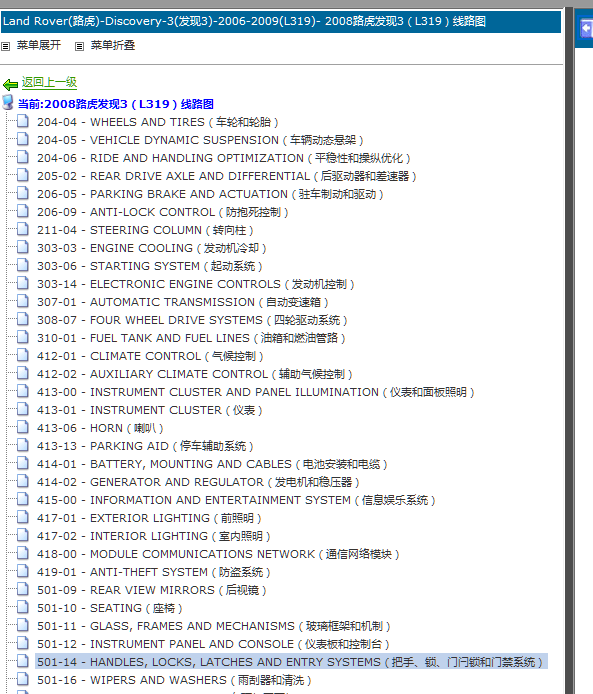Open 413-13 PARKING AID

(145, 446)
